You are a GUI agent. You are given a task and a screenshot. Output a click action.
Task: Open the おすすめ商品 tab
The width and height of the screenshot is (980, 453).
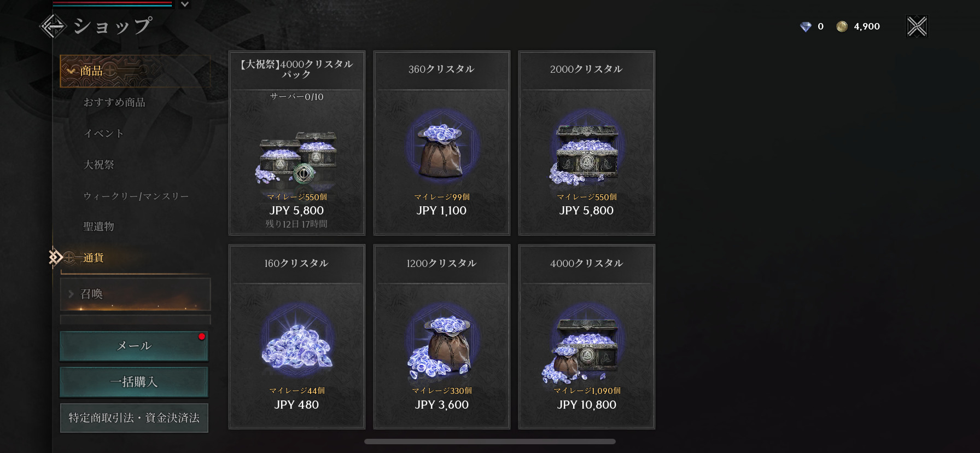(114, 102)
